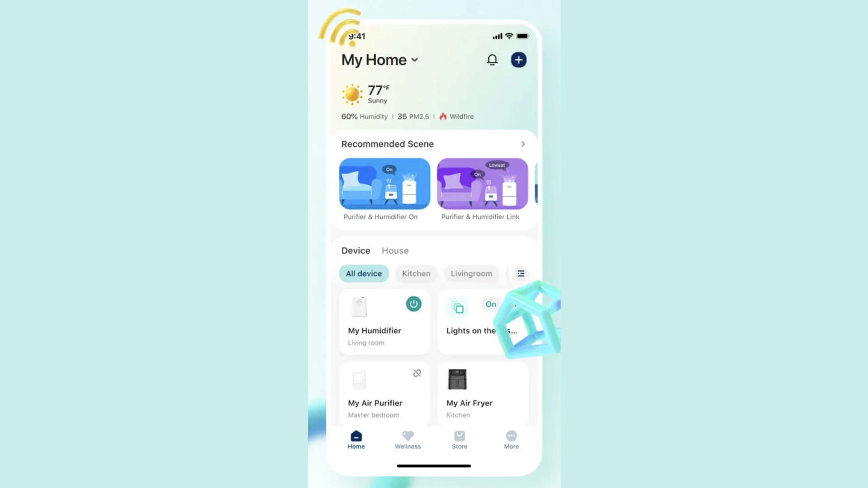This screenshot has width=868, height=488.
Task: Tap the settings icon on My Air Purifier
Action: pyautogui.click(x=417, y=373)
